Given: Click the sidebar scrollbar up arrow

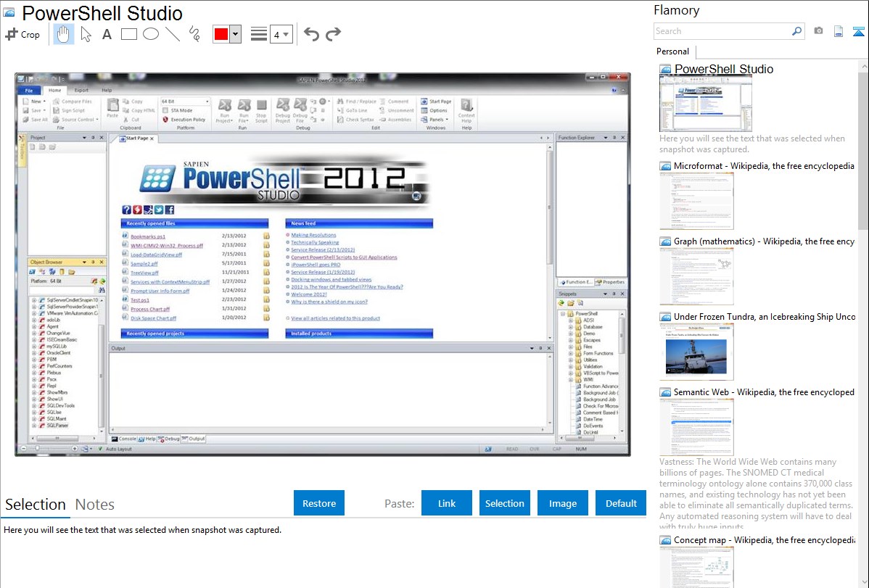Looking at the screenshot, I should [x=863, y=67].
